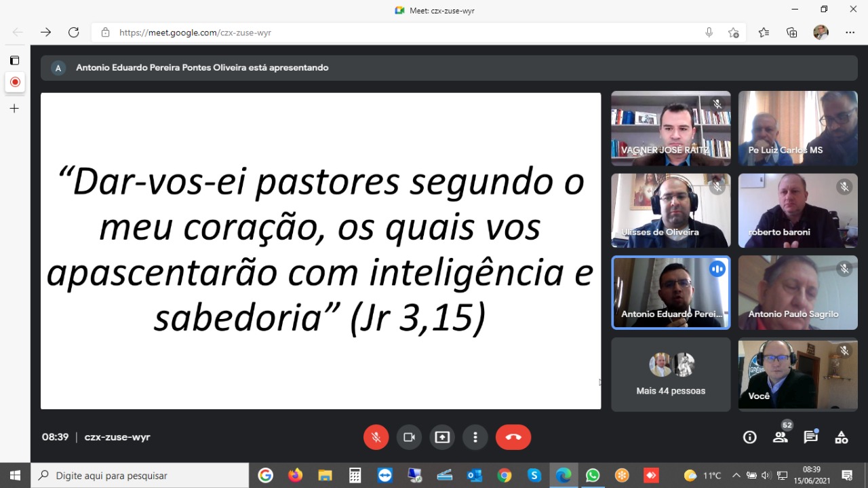Expand hidden system tray icons chevron
868x488 pixels.
point(736,475)
